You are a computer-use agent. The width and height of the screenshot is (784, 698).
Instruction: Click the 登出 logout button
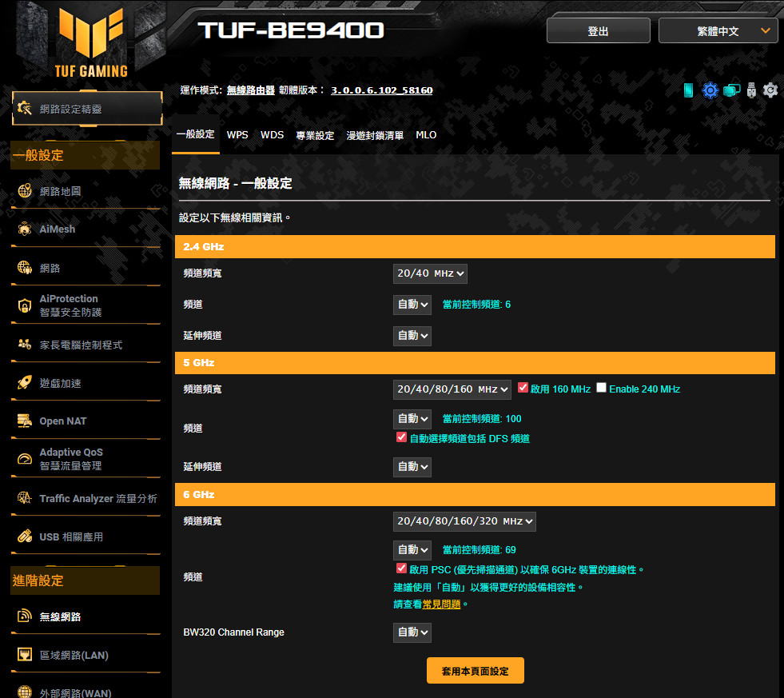tap(598, 31)
